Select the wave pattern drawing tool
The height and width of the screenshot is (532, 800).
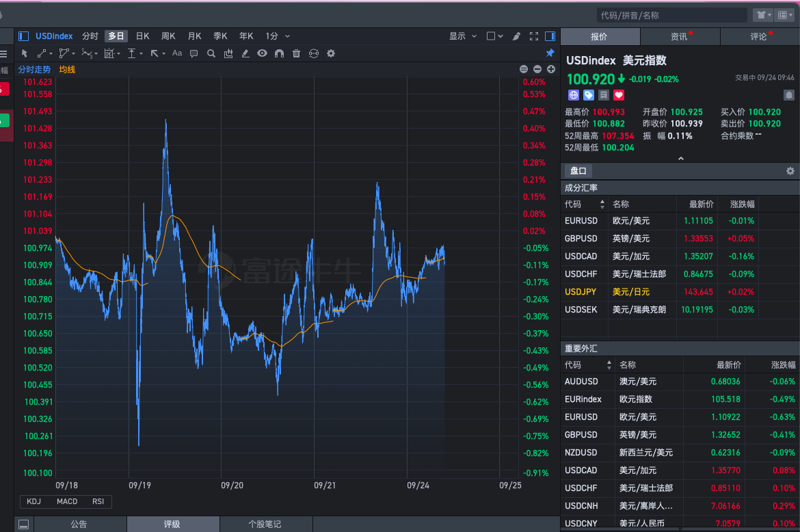point(87,53)
